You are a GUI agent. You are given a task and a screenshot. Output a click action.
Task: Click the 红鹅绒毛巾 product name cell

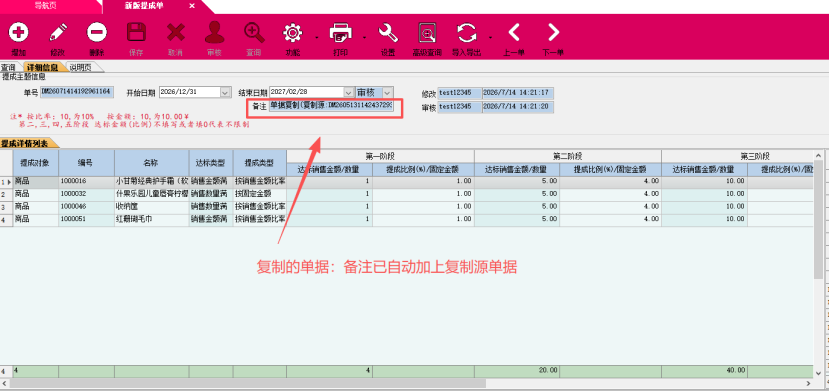[152, 220]
